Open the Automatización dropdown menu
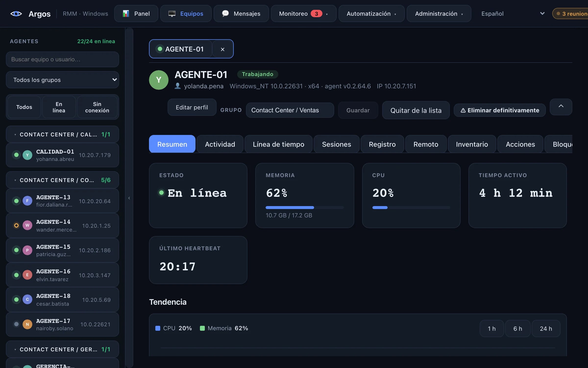This screenshot has height=368, width=588. point(371,14)
